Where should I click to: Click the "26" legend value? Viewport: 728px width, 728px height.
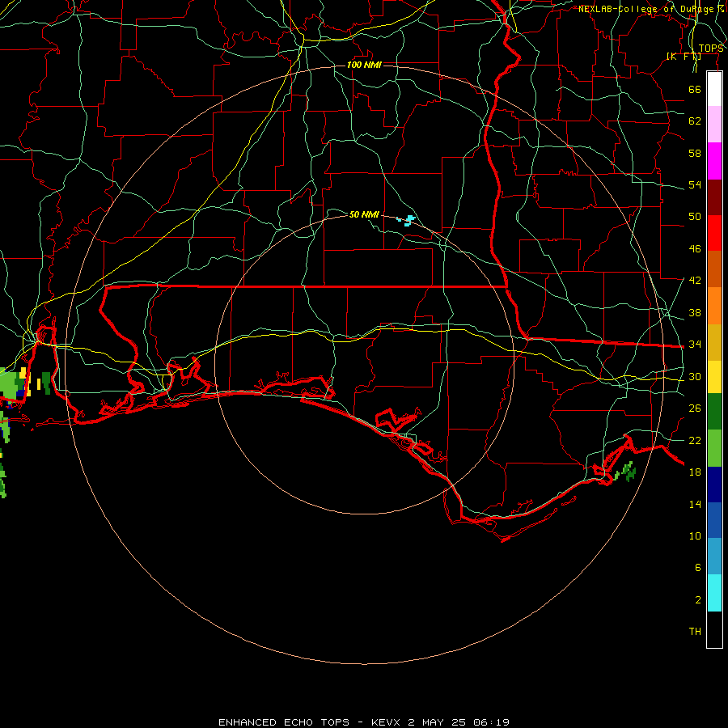click(x=695, y=408)
